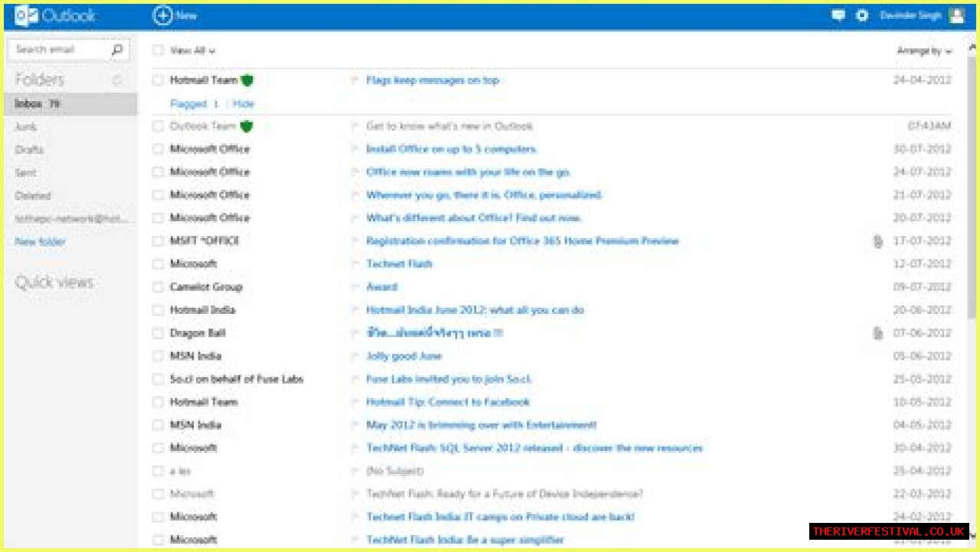Click the user profile picture icon
Image resolution: width=980 pixels, height=552 pixels.
click(x=956, y=15)
